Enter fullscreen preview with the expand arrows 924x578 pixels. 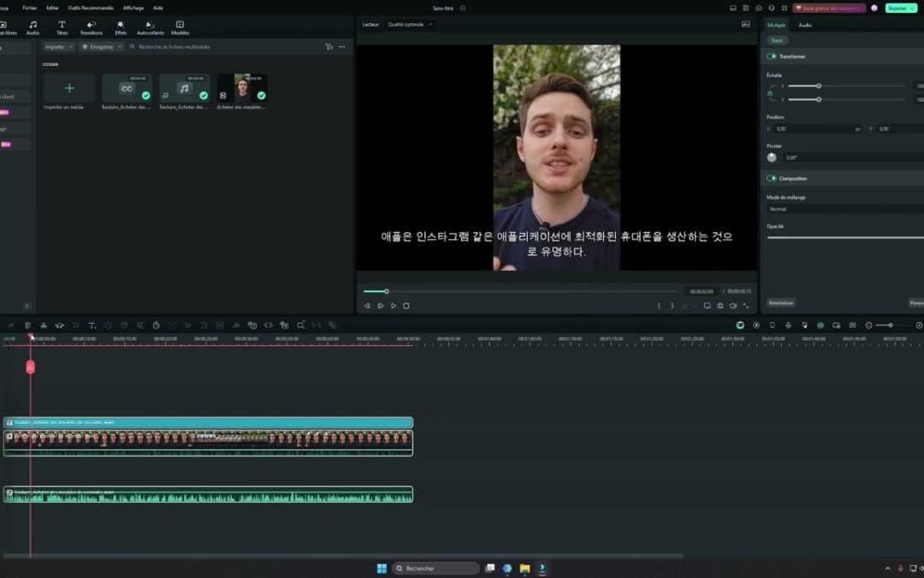coord(746,306)
